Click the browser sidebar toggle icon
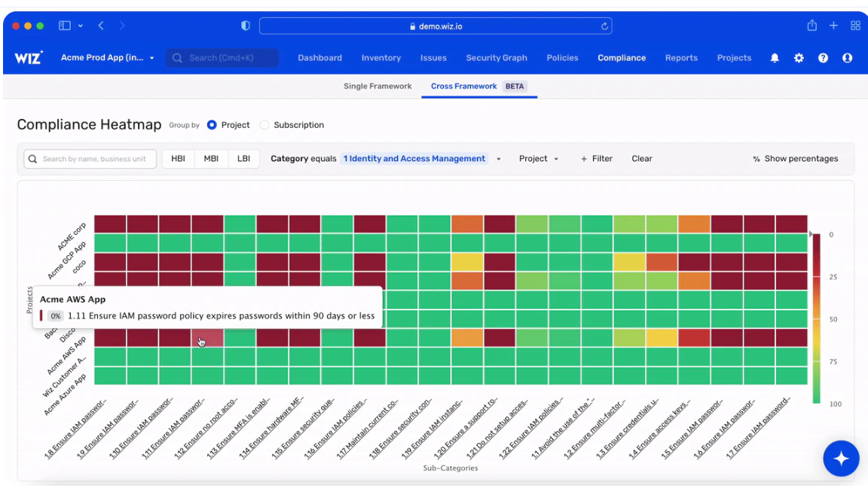The image size is (868, 494). tap(65, 26)
